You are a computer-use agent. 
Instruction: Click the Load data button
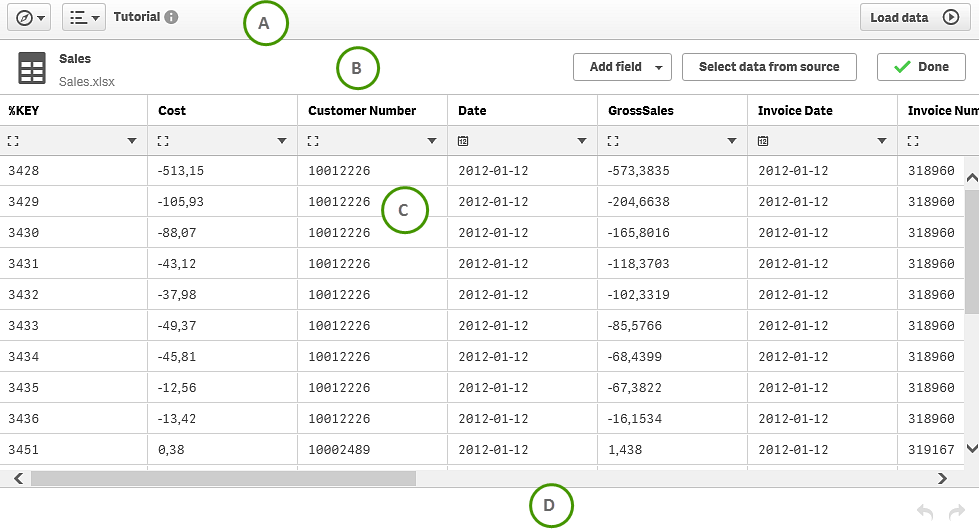tap(914, 17)
